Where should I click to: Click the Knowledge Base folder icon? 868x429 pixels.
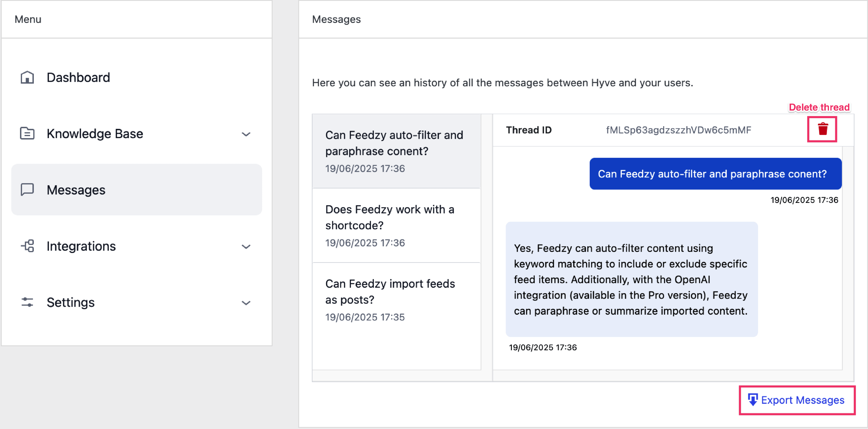click(27, 133)
